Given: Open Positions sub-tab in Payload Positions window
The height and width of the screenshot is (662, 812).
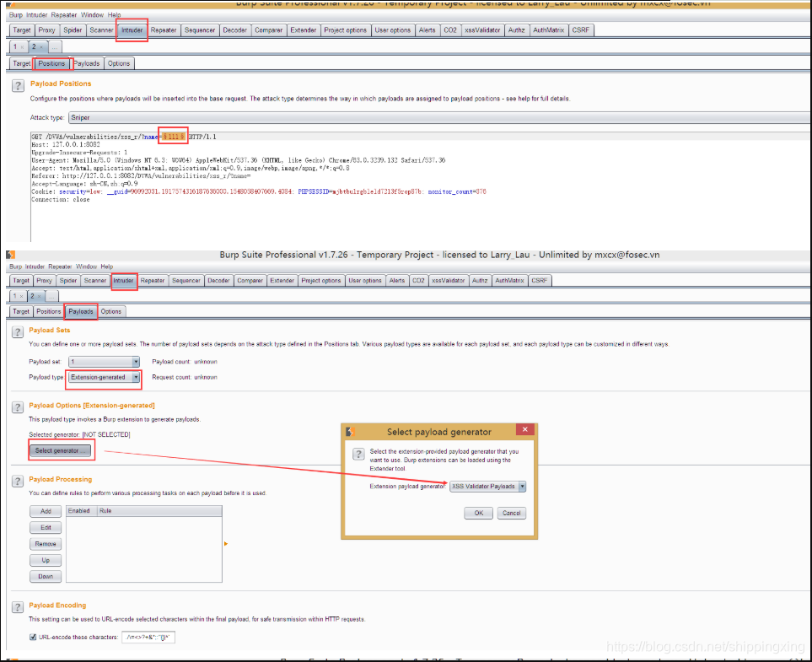Looking at the screenshot, I should 51,64.
